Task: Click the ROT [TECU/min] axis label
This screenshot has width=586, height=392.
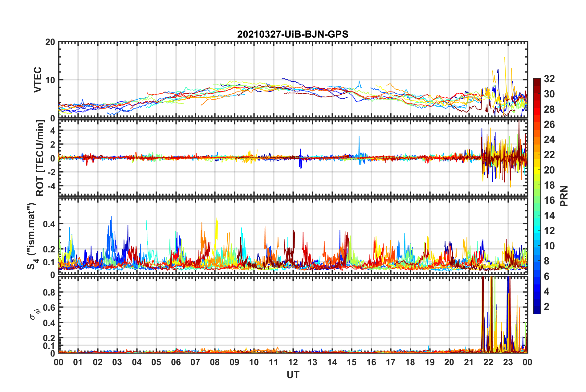Action: tap(40, 158)
